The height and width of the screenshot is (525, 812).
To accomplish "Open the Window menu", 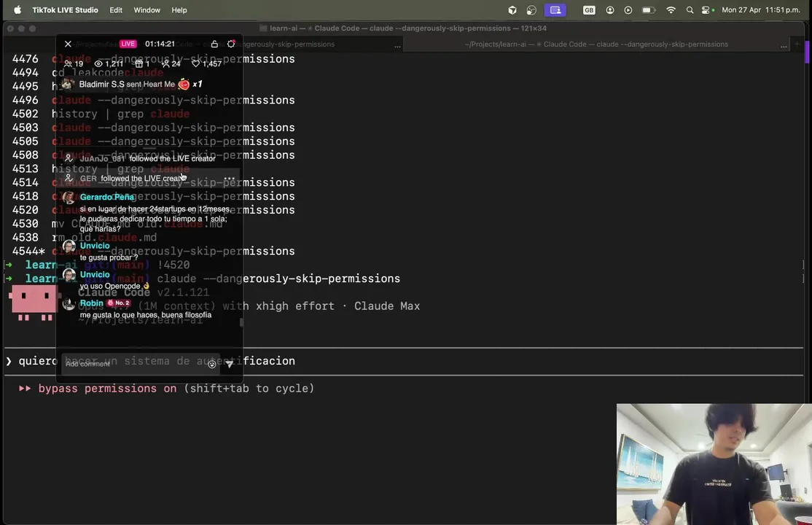I will click(x=147, y=10).
